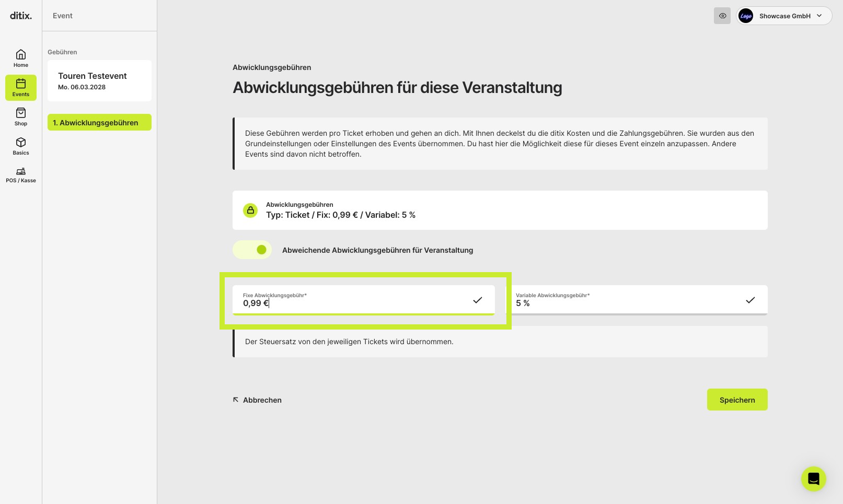Image resolution: width=843 pixels, height=504 pixels.
Task: Click checkmark in Fixe Abwicklungsgebühr field
Action: tap(477, 300)
